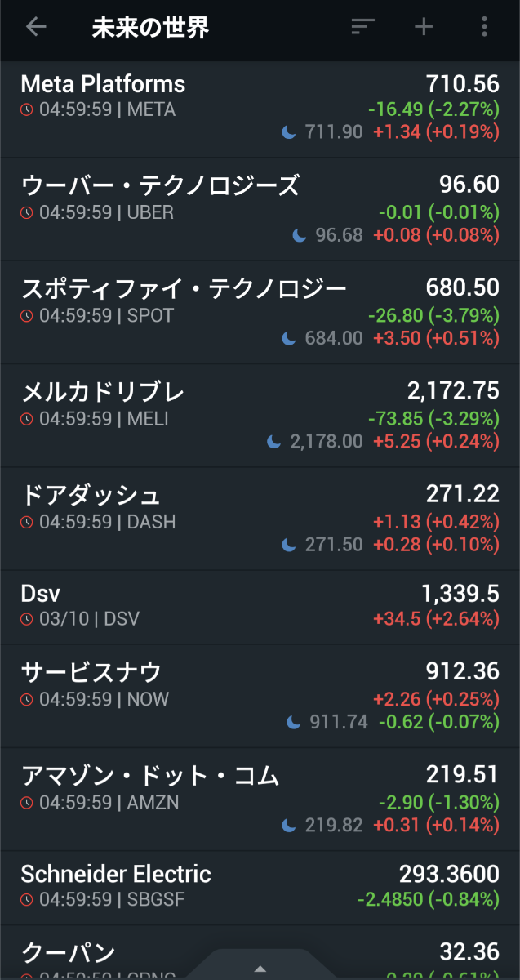
Task: Tap the moon icon in the AMZN row
Action: click(289, 826)
